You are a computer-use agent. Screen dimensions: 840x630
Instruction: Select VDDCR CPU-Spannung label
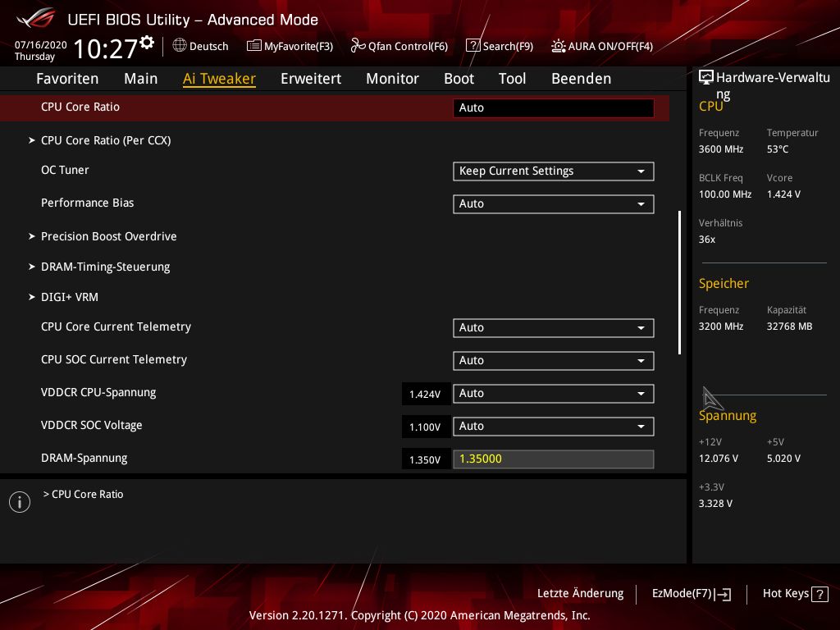point(98,392)
